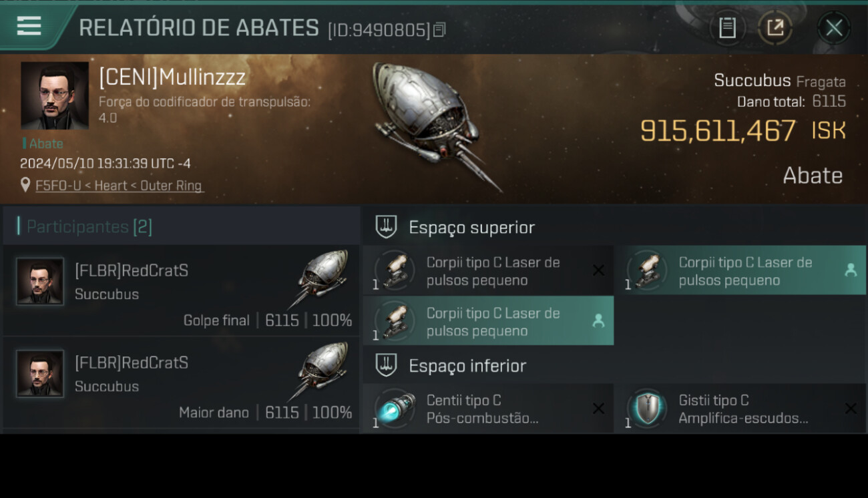Close the kill report window

(834, 27)
